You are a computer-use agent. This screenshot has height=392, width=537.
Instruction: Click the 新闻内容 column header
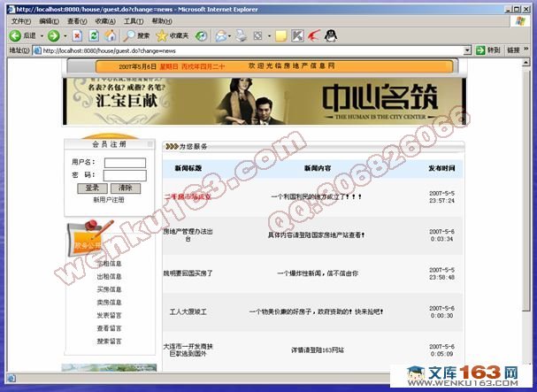318,168
